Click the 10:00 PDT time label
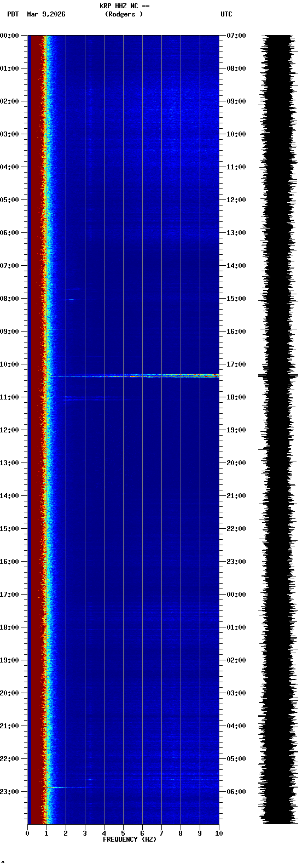 click(9, 364)
